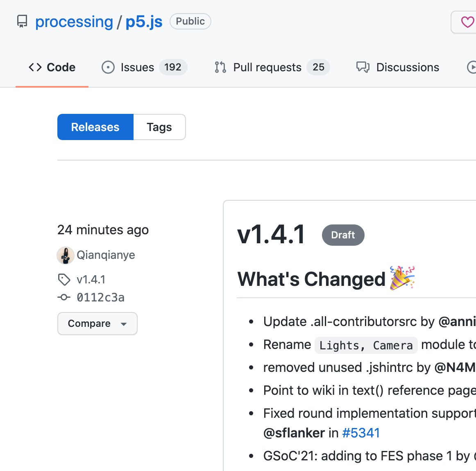Image resolution: width=476 pixels, height=471 pixels.
Task: Click the repository book icon
Action: point(22,21)
